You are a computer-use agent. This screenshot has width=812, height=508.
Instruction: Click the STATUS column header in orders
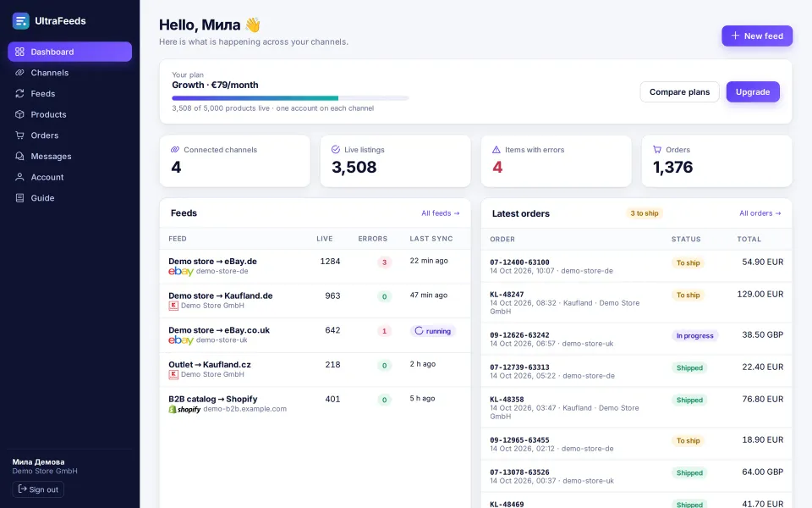(x=686, y=239)
